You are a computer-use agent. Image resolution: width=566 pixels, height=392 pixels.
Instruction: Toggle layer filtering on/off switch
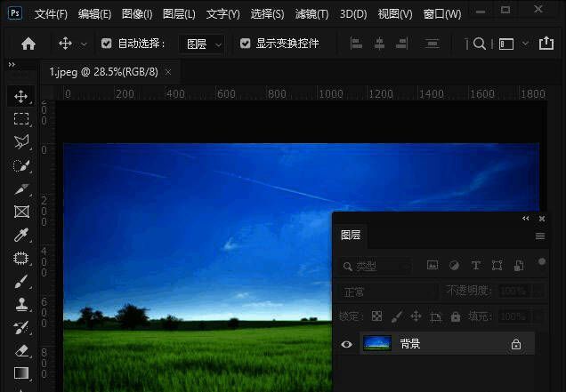coord(541,262)
